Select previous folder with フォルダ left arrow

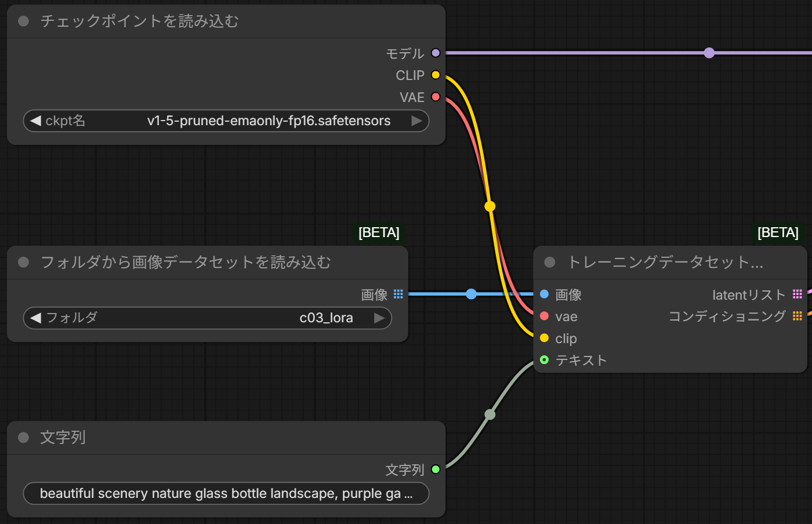(x=35, y=318)
